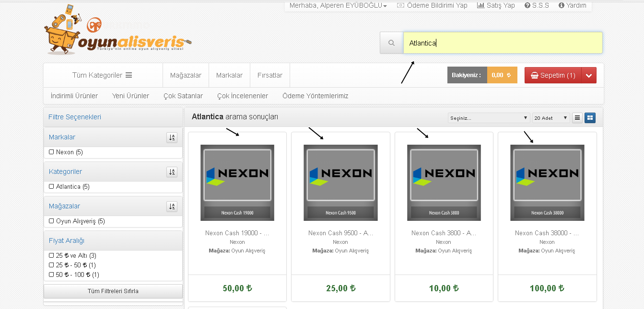The width and height of the screenshot is (644, 309).
Task: Click the Markalar filter heading
Action: point(62,137)
